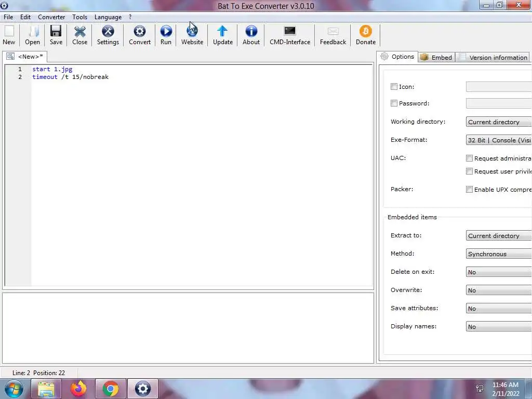Check for updates via Update icon
Viewport: 532px width, 399px height.
[222, 31]
